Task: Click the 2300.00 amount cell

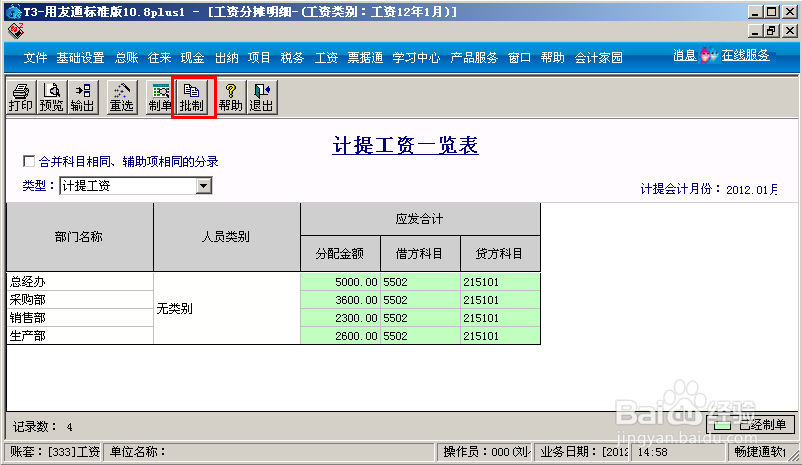Action: [340, 318]
